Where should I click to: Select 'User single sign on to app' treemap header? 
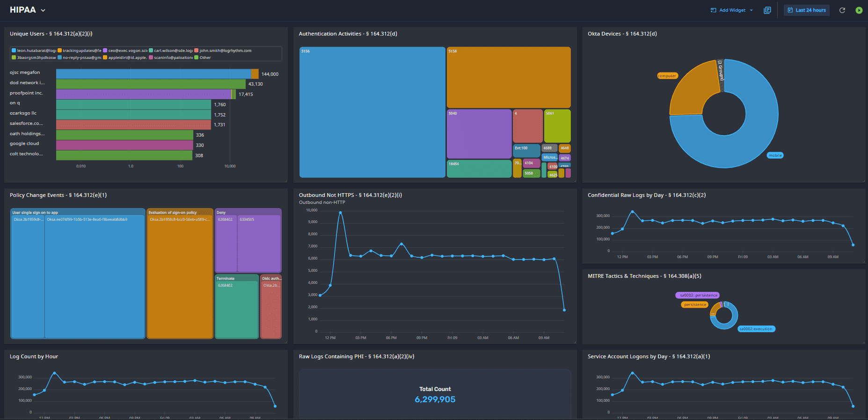(x=35, y=212)
